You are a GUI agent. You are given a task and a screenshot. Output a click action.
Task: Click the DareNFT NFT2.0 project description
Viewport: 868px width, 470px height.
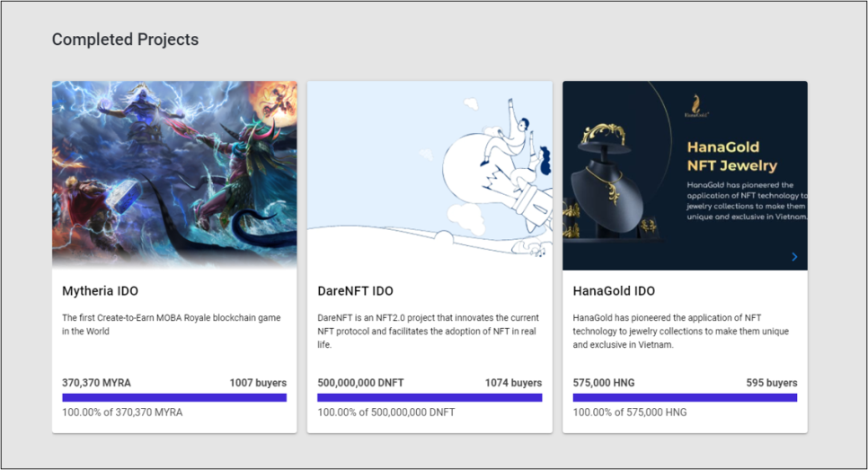point(428,331)
